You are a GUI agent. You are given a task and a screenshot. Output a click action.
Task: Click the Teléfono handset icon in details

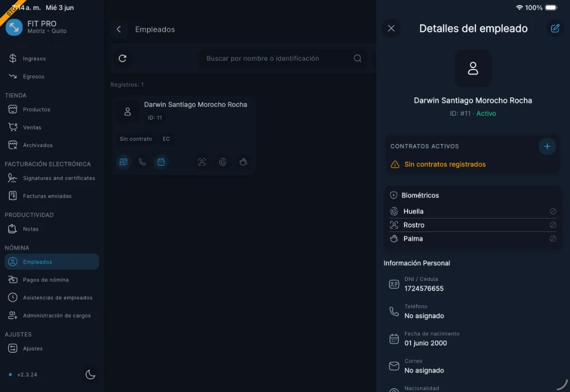394,311
